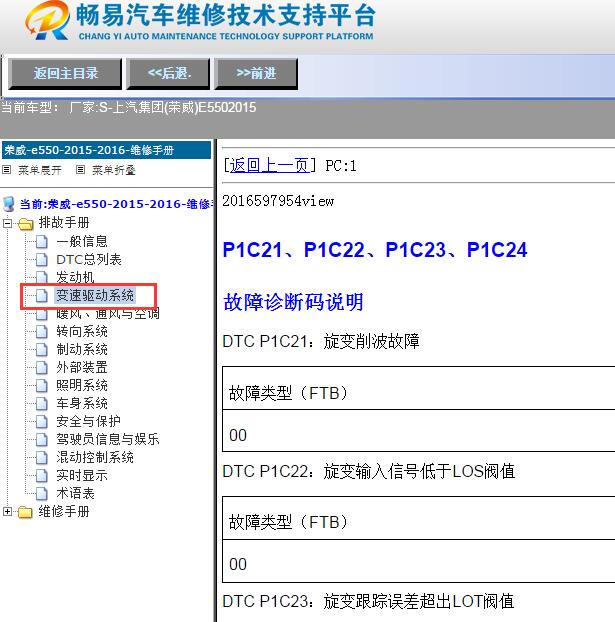Click the text DTC P1C23:旋变跟踪误差超出LOT阀值
This screenshot has height=622, width=615.
click(368, 601)
